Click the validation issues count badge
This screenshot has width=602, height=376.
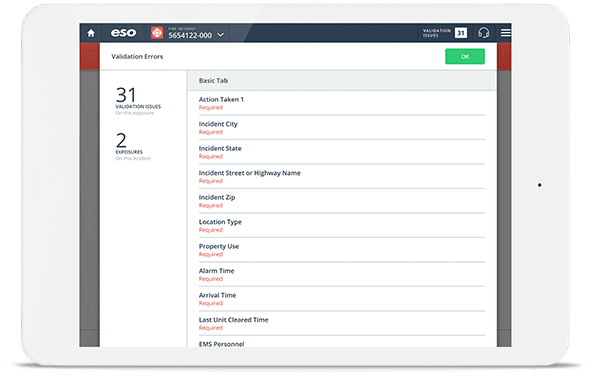[x=461, y=33]
